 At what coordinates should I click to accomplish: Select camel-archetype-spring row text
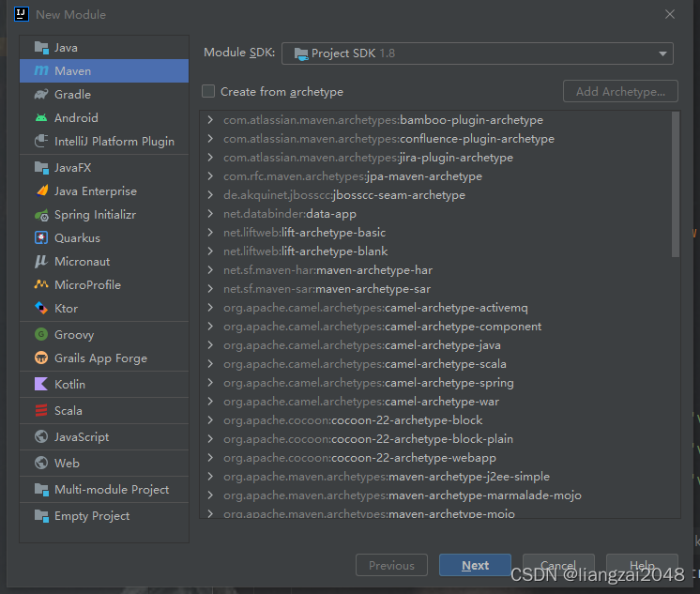pos(369,382)
